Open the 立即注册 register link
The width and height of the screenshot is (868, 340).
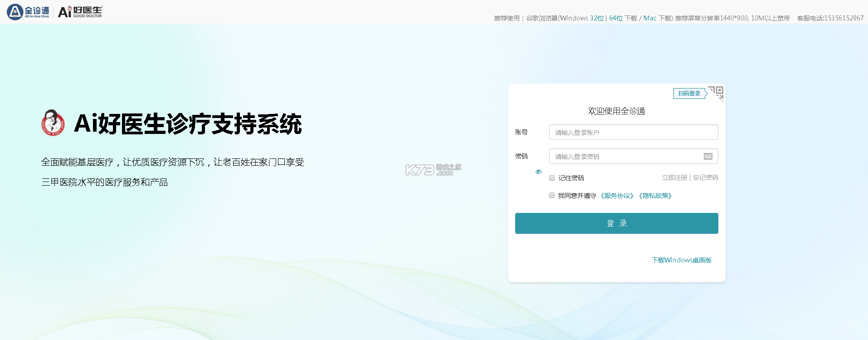point(674,177)
